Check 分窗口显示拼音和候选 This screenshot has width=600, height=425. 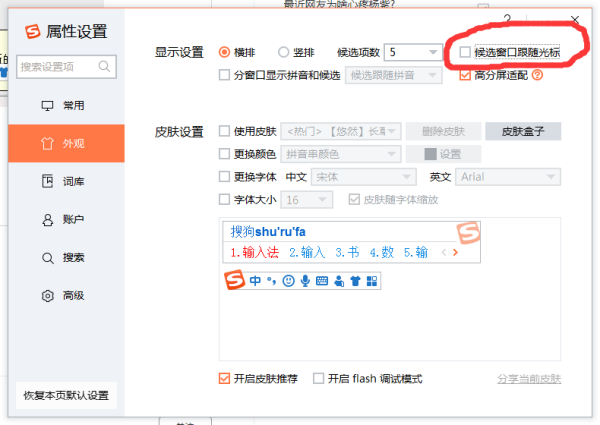(x=224, y=75)
